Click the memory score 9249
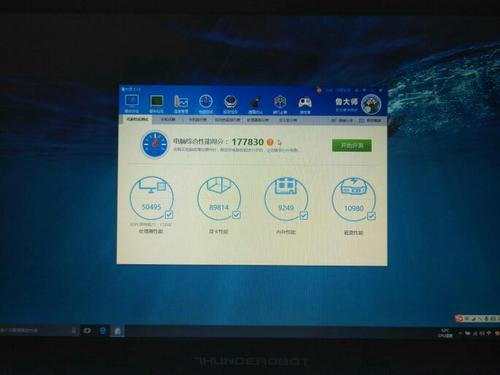The width and height of the screenshot is (500, 375). [286, 208]
